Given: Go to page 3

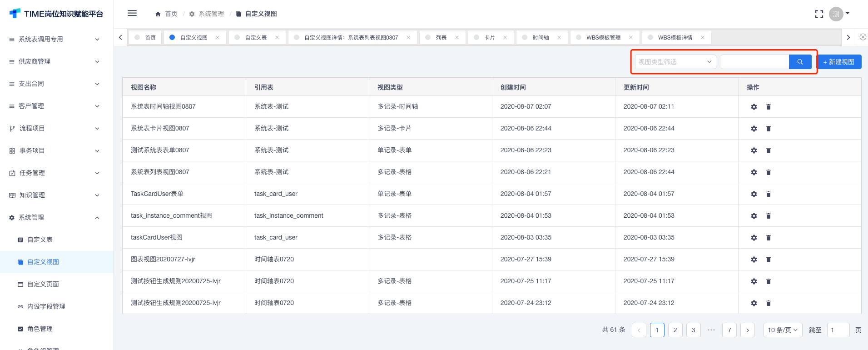Looking at the screenshot, I should tap(693, 330).
